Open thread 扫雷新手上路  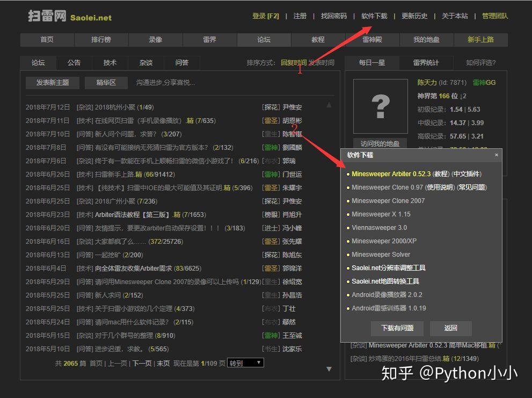tap(115, 175)
